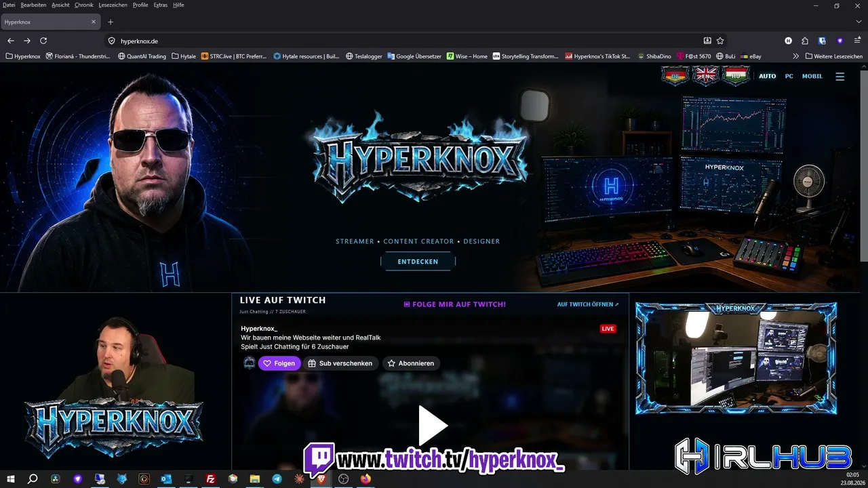
Task: Open the Lesezeichen menu
Action: click(x=114, y=5)
